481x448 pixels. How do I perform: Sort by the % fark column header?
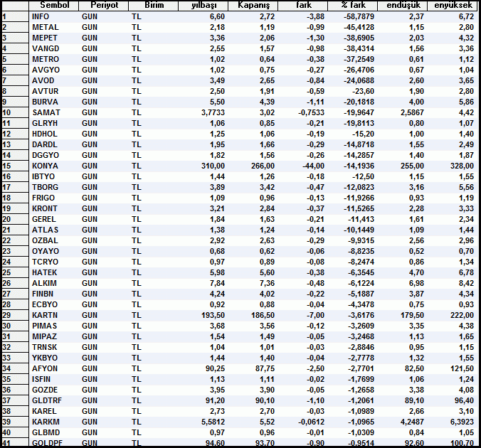[353, 6]
